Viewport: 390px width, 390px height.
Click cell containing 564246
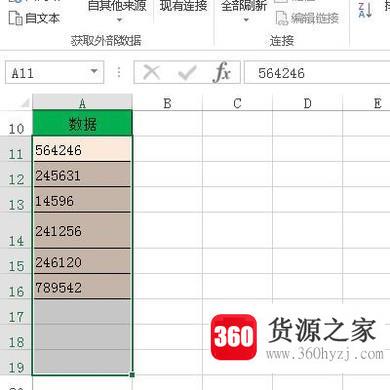point(82,149)
